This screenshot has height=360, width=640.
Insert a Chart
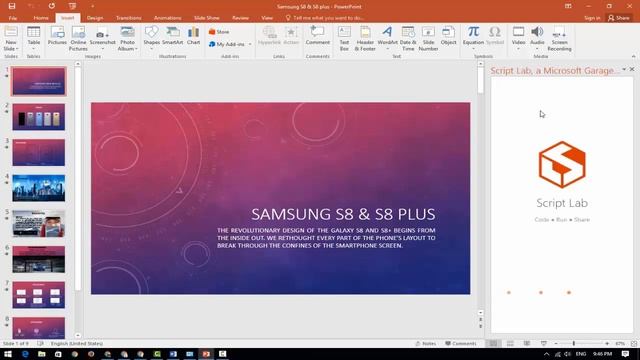[193, 35]
